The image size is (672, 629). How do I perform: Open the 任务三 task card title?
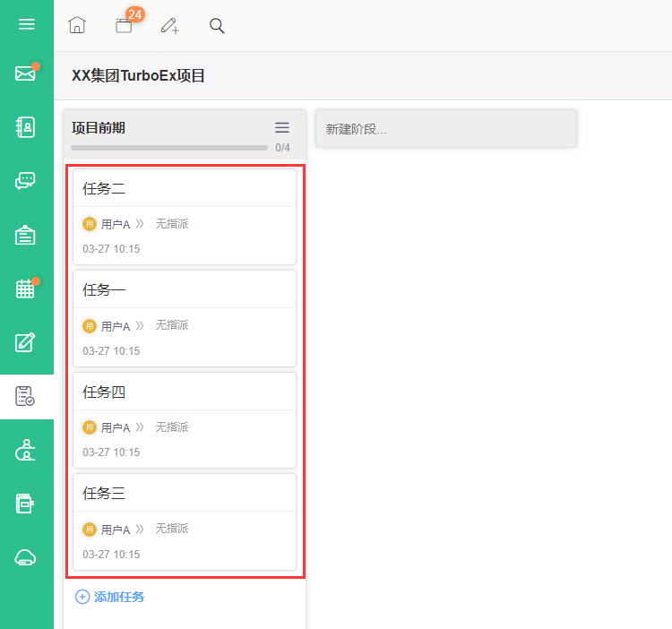[104, 494]
